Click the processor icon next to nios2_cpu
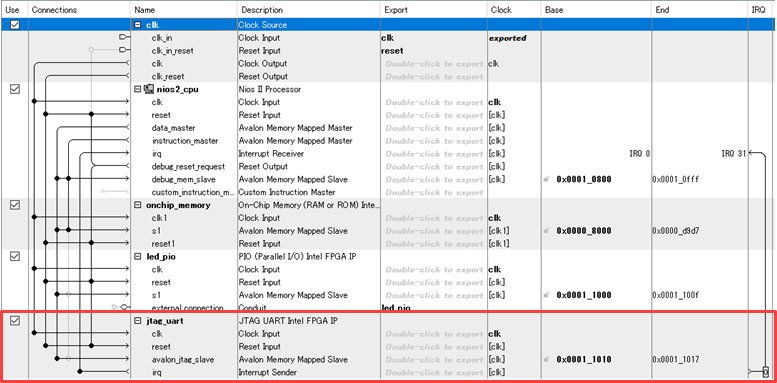This screenshot has height=383, width=777. click(x=148, y=89)
